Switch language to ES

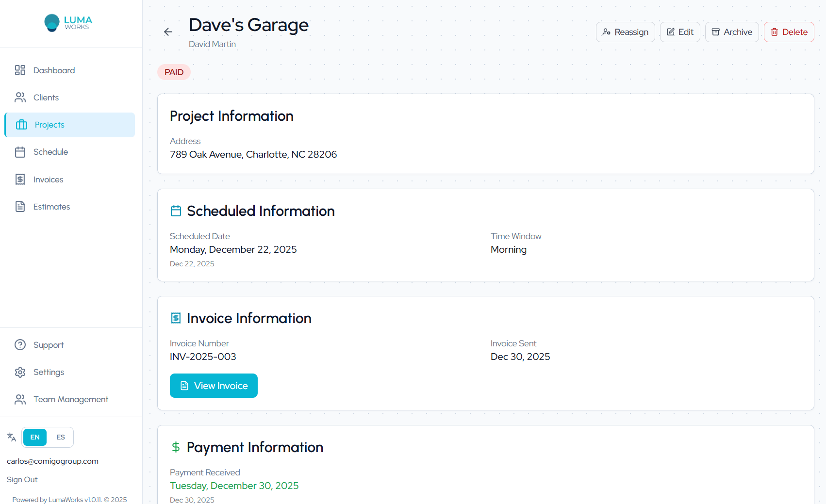(60, 437)
